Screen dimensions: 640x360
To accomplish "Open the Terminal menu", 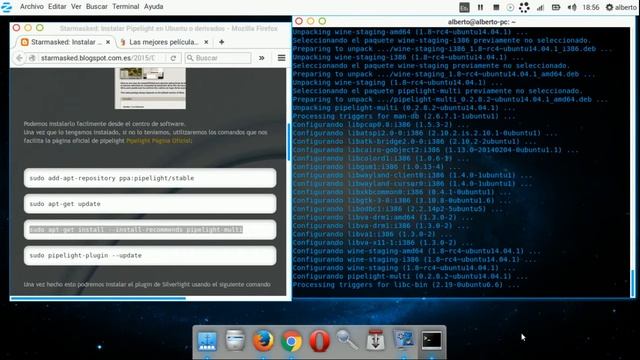I will coord(126,7).
